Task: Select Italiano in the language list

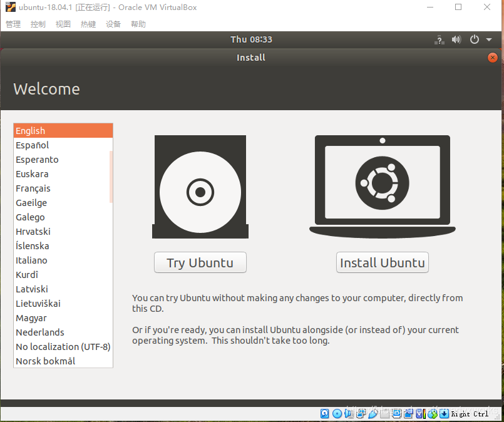Action: 63,260
